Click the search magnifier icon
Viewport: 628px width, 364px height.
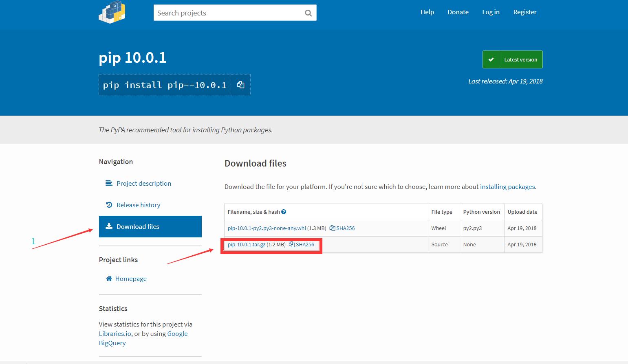click(x=308, y=13)
